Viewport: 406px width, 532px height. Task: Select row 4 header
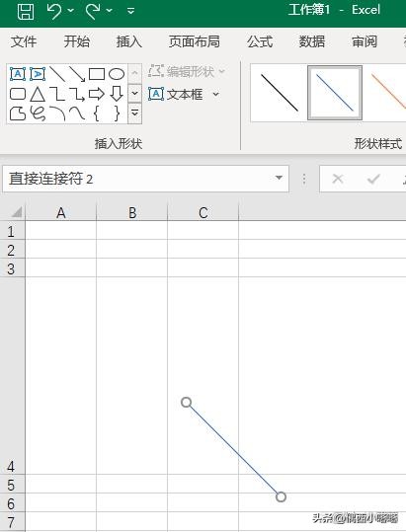[12, 376]
